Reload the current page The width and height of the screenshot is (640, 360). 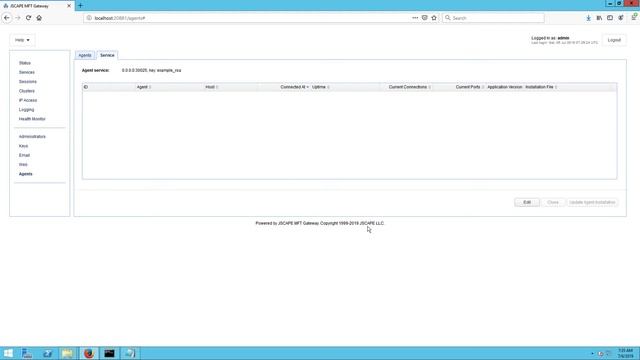coord(28,18)
